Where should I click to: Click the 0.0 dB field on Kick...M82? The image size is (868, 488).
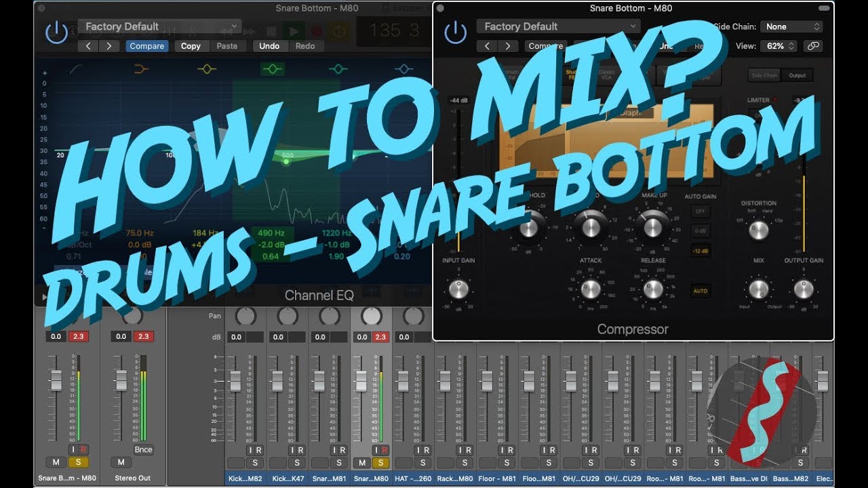(x=236, y=337)
